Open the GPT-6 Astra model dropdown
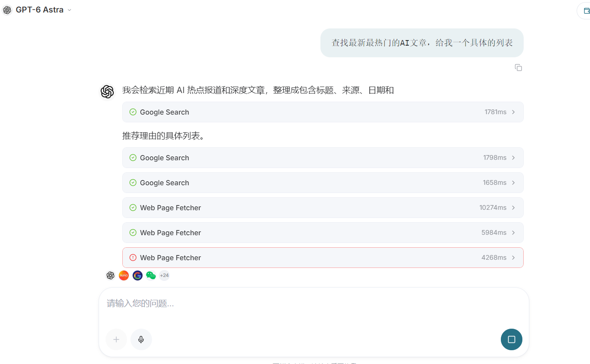Screen dimensions: 590x364 (43, 10)
